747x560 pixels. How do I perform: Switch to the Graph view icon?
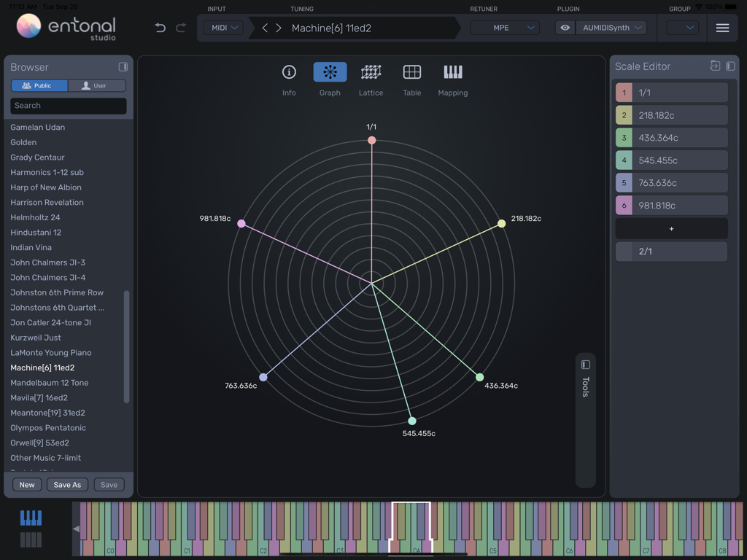coord(330,73)
